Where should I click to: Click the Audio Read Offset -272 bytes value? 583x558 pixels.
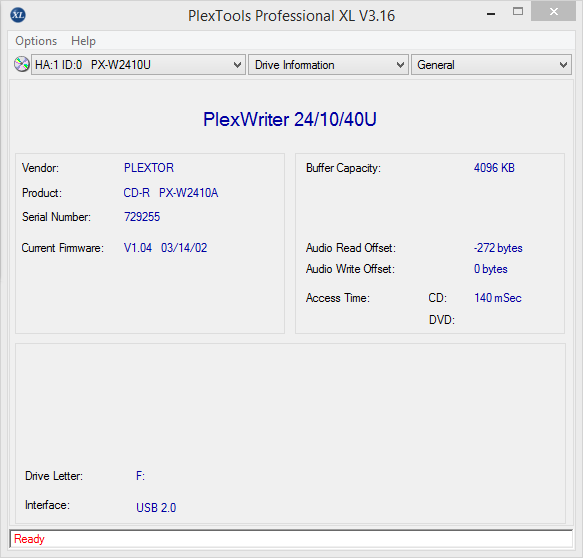click(x=498, y=248)
